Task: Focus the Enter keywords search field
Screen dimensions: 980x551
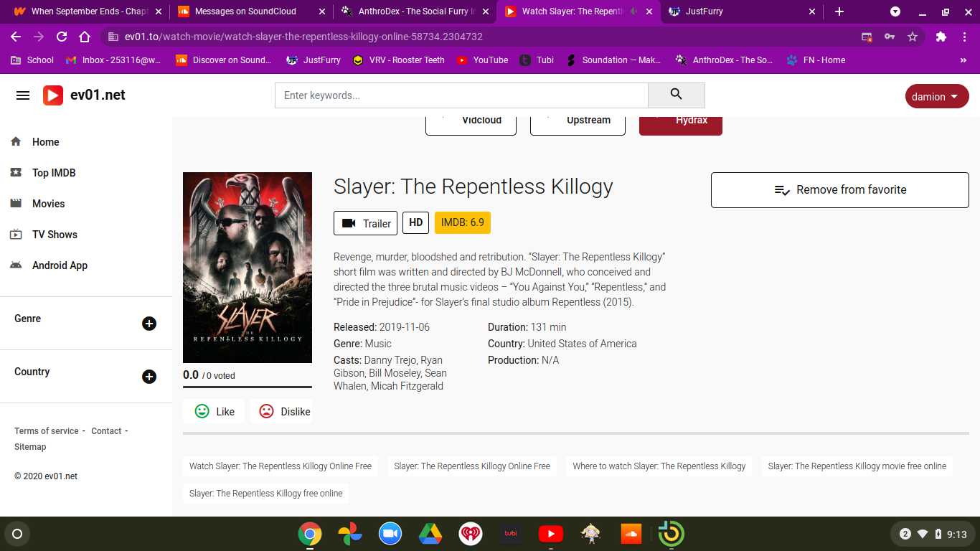Action: coord(461,95)
